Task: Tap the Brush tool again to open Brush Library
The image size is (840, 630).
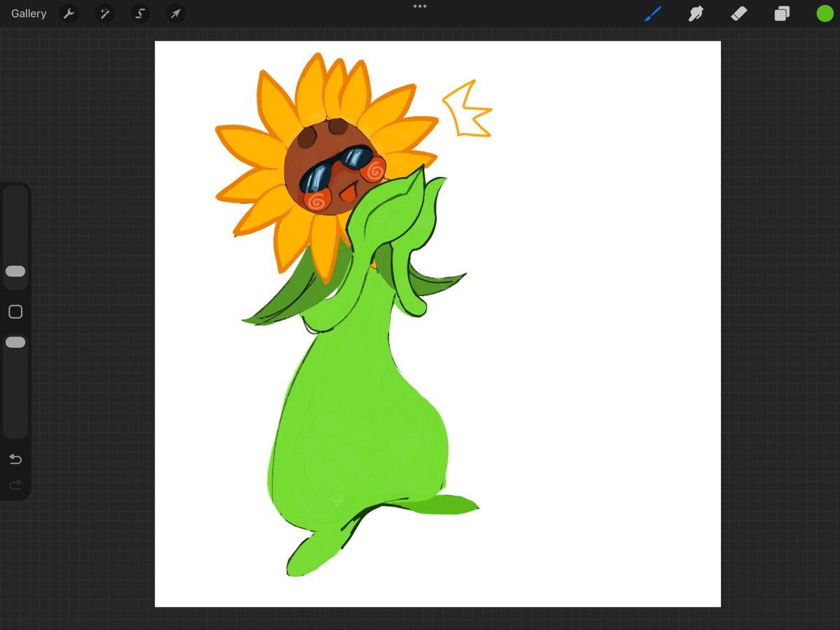Action: point(652,13)
